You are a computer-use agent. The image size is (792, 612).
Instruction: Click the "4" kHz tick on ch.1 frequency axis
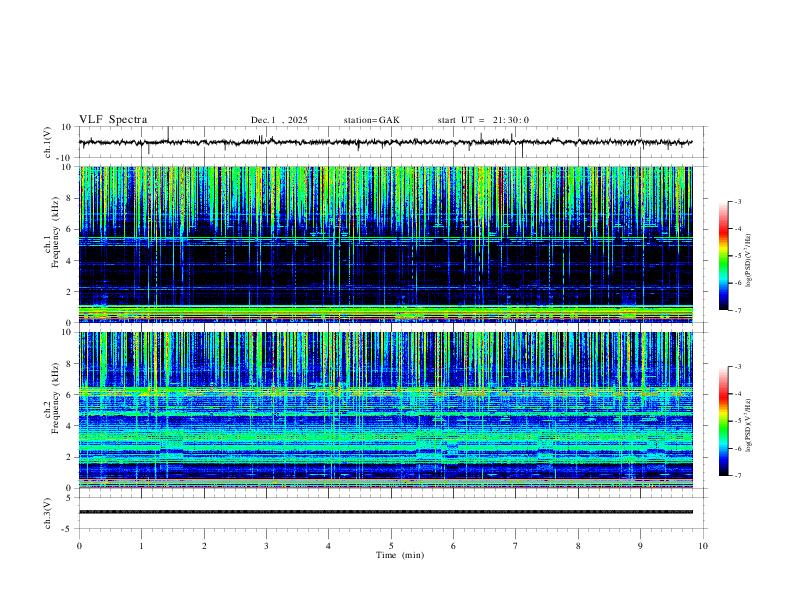click(69, 261)
